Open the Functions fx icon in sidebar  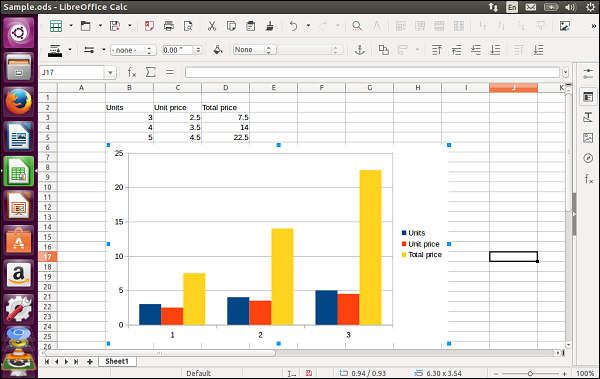click(x=588, y=178)
